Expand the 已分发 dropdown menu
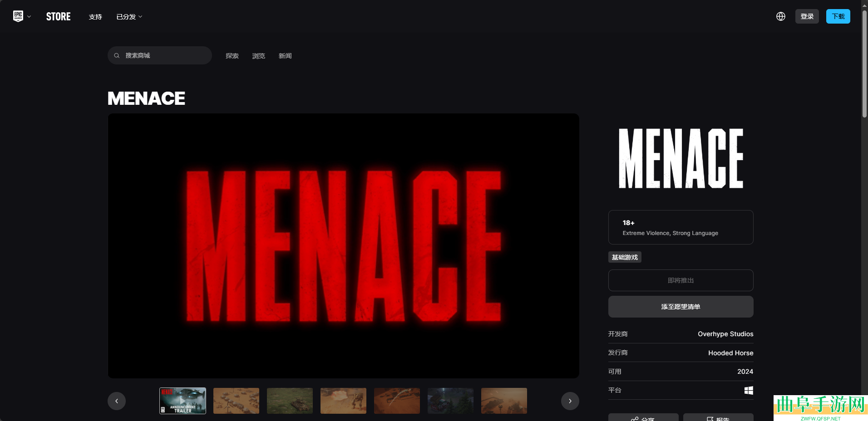Viewport: 868px width, 421px height. (129, 17)
